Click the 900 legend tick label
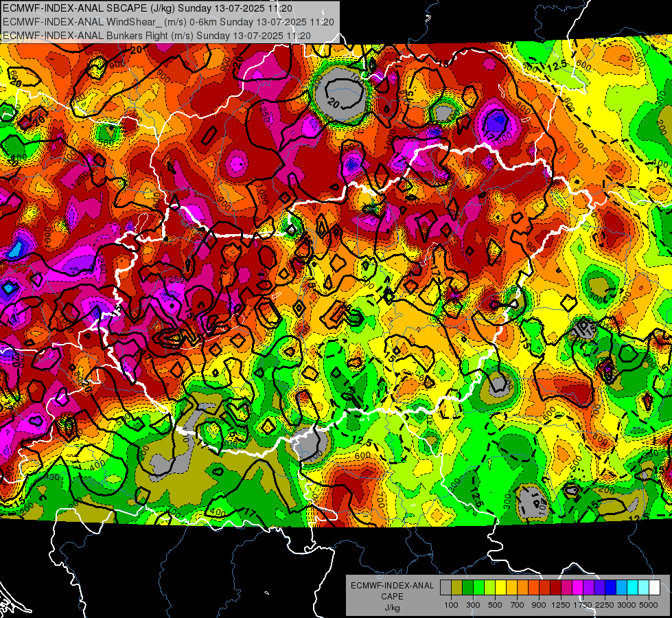The width and height of the screenshot is (672, 618). pos(539,605)
